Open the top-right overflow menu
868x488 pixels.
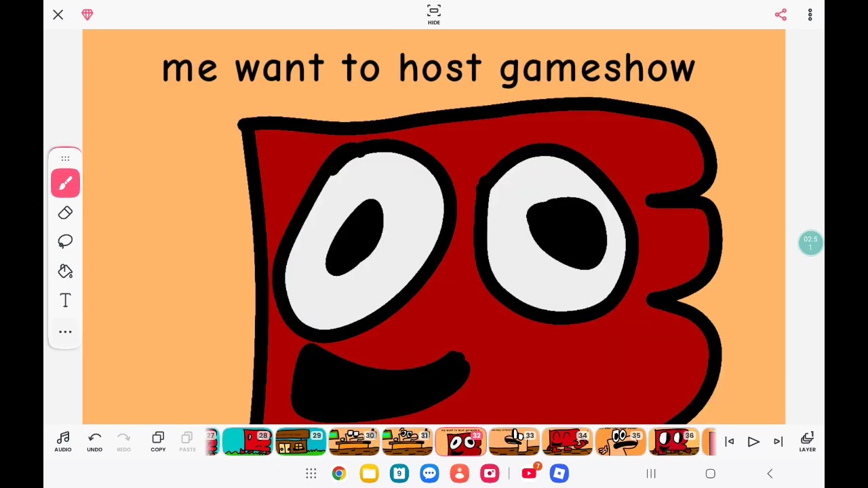pyautogui.click(x=810, y=14)
